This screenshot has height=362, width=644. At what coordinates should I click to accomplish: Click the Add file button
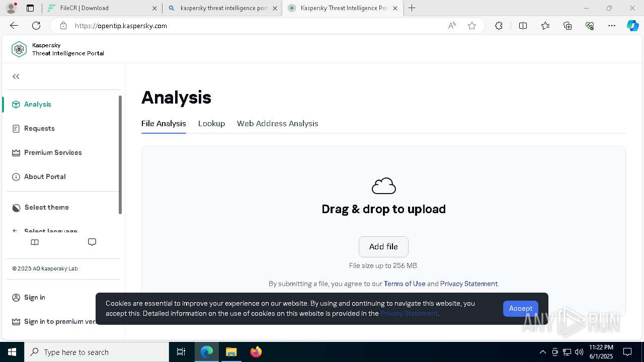coord(383,246)
